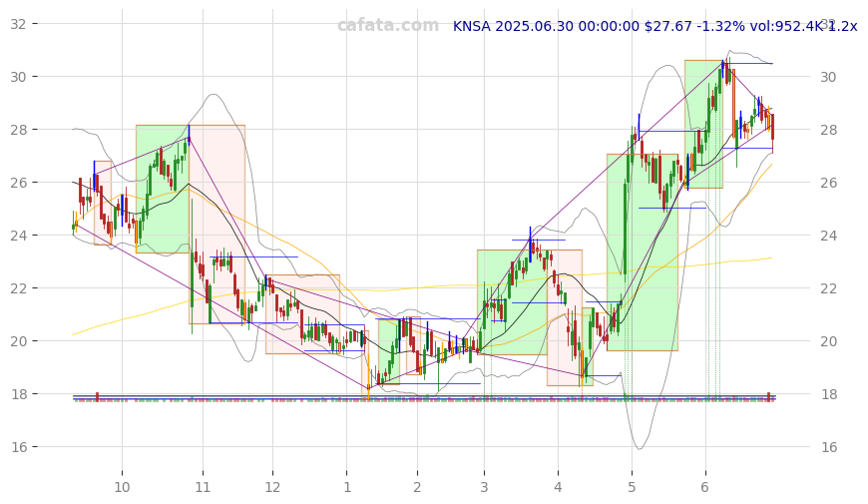Click the 26 price label on right axis
Image resolution: width=868 pixels, height=504 pixels.
(828, 183)
